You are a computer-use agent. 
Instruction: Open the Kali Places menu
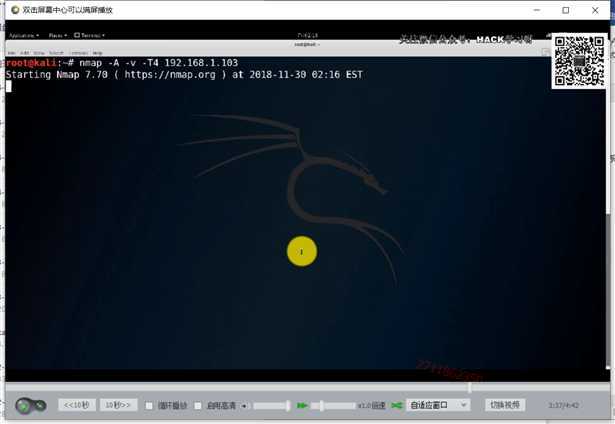(58, 35)
